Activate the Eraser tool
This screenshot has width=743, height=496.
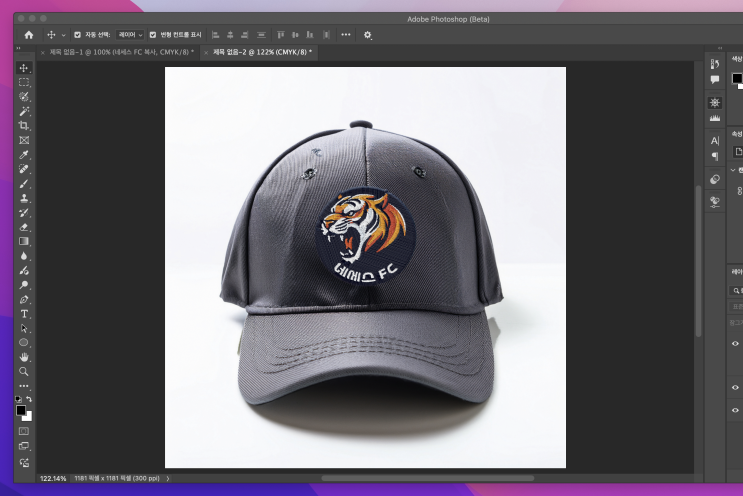point(24,227)
